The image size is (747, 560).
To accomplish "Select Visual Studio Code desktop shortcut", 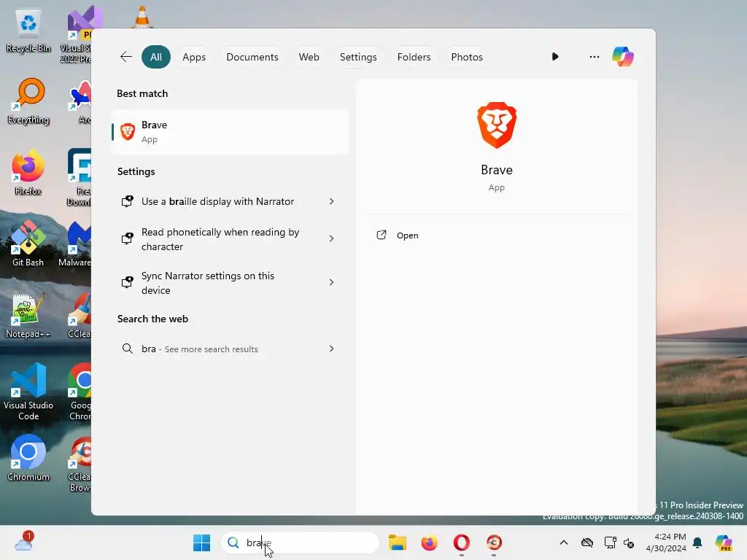I will coord(28,392).
